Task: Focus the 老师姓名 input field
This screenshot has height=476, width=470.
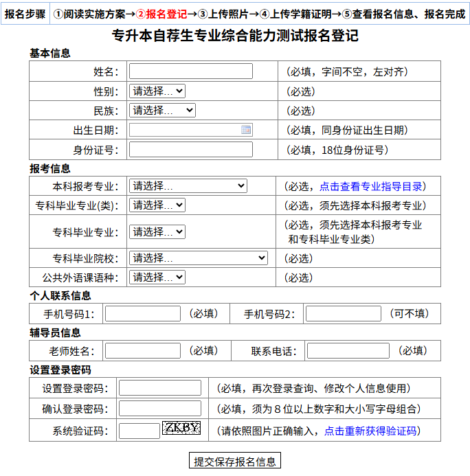Action: point(142,351)
